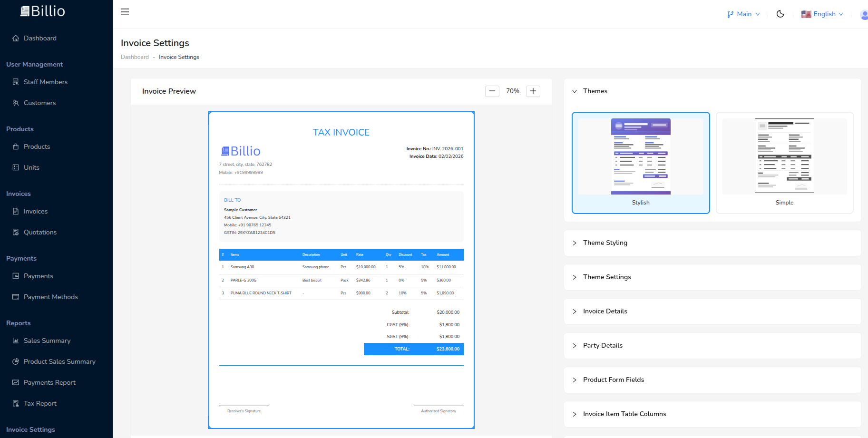Open the Main branch selector
This screenshot has height=438, width=868.
(x=743, y=14)
